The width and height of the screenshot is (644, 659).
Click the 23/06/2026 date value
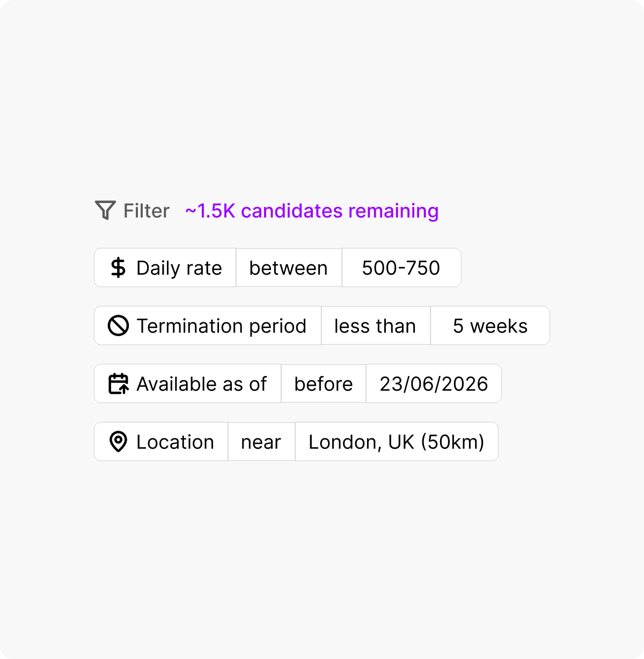[434, 383]
